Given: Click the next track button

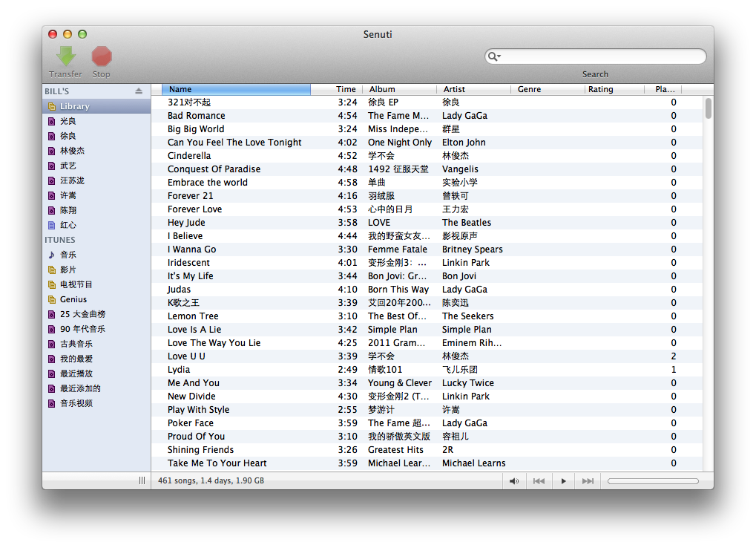Looking at the screenshot, I should pyautogui.click(x=588, y=481).
